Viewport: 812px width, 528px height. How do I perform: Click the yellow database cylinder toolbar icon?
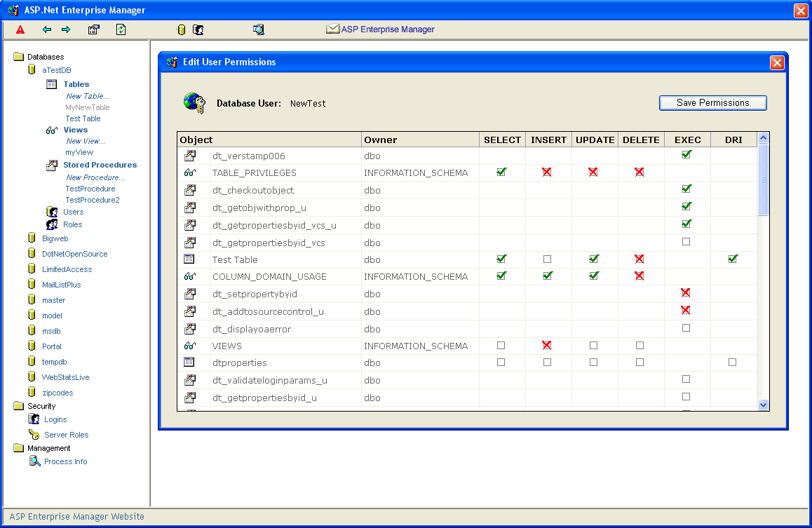tap(181, 29)
